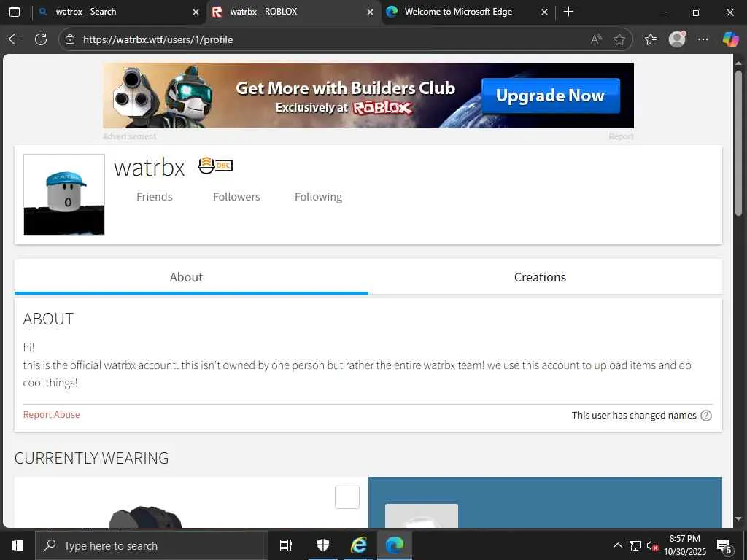Open the tab actions menu icon

(x=15, y=12)
